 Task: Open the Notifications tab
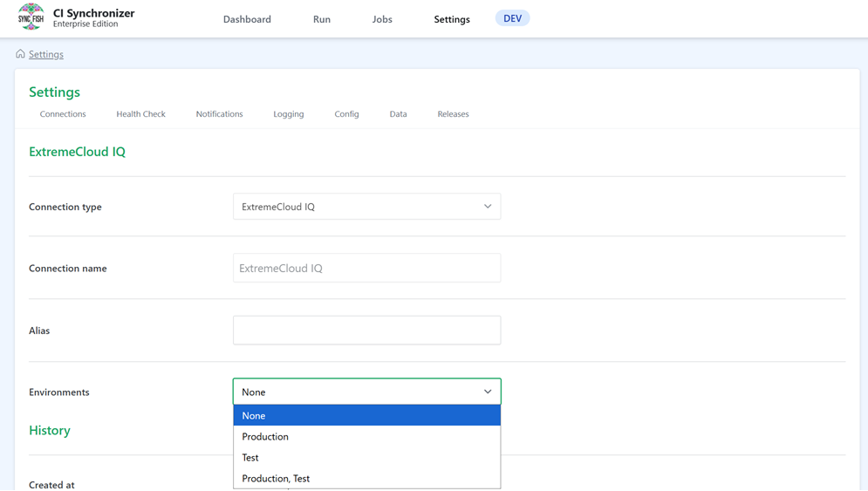click(219, 114)
